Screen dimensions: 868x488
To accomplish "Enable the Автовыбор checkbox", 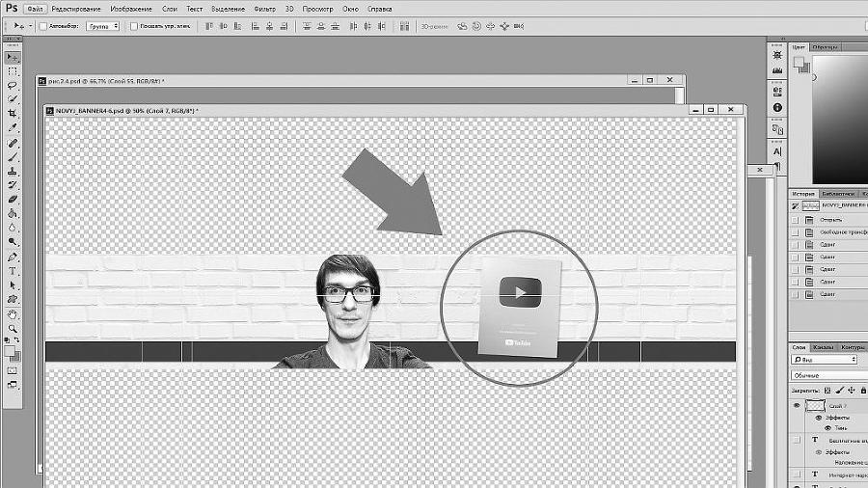I will click(42, 26).
